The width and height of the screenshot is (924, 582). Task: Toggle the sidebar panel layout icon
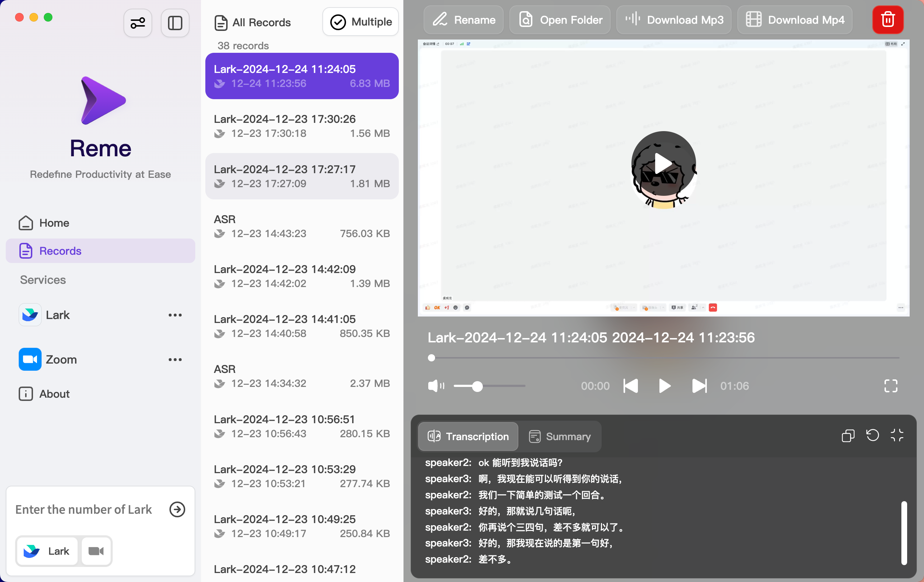[x=175, y=23]
